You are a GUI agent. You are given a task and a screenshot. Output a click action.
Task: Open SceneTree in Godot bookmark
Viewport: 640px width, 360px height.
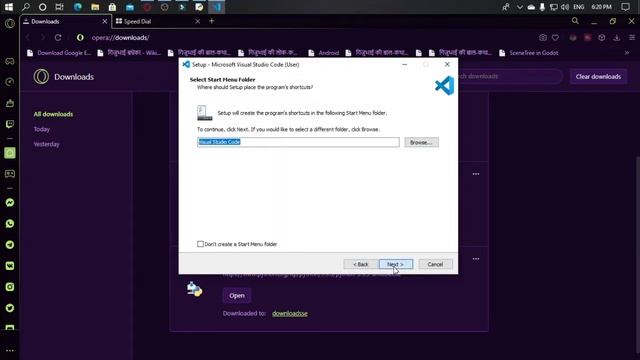(529, 53)
